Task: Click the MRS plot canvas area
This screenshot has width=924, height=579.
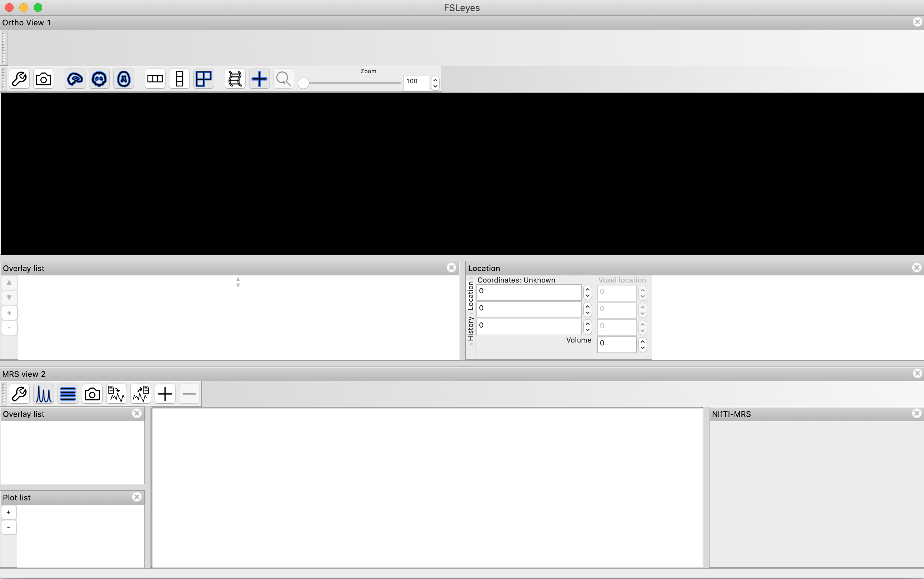Action: point(427,488)
